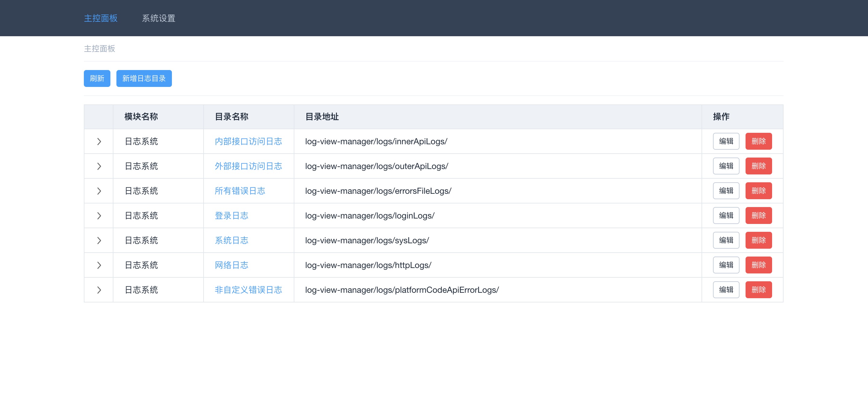Open the 网络日志 directory link
This screenshot has height=399, width=868.
(231, 265)
